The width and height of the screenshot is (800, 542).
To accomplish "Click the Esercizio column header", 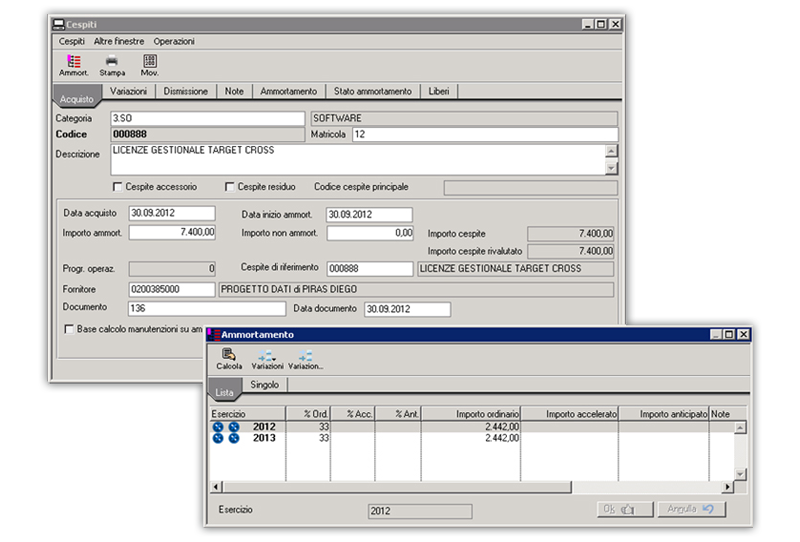I will (x=247, y=414).
